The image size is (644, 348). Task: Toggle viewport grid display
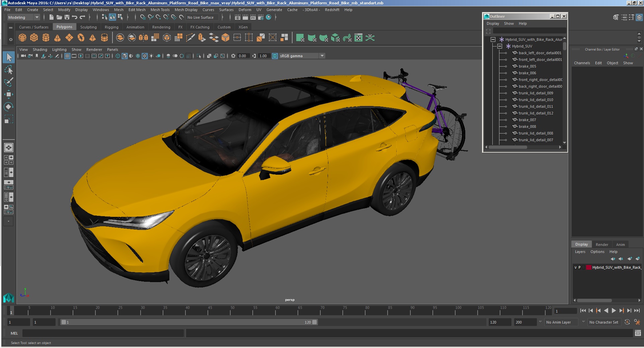point(67,56)
